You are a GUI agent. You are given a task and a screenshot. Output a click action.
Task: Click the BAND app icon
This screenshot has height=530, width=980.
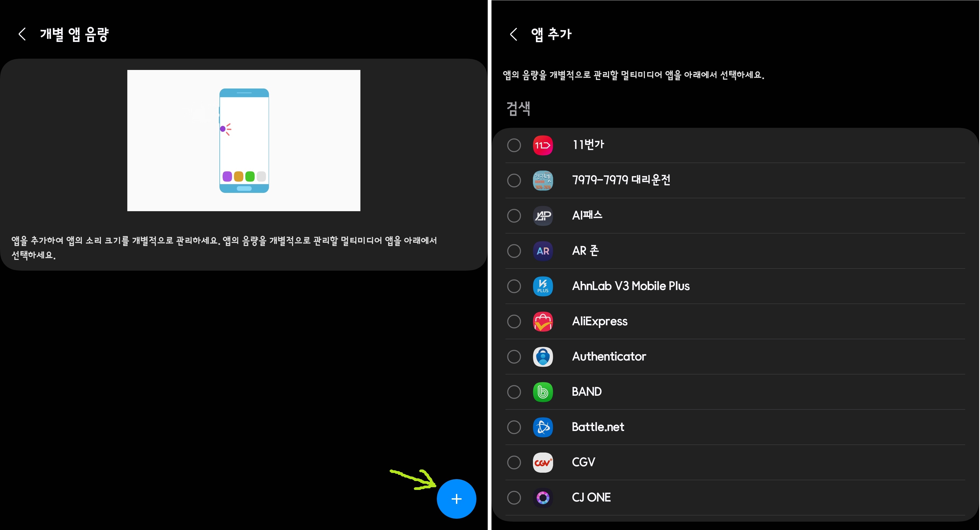[x=543, y=392]
